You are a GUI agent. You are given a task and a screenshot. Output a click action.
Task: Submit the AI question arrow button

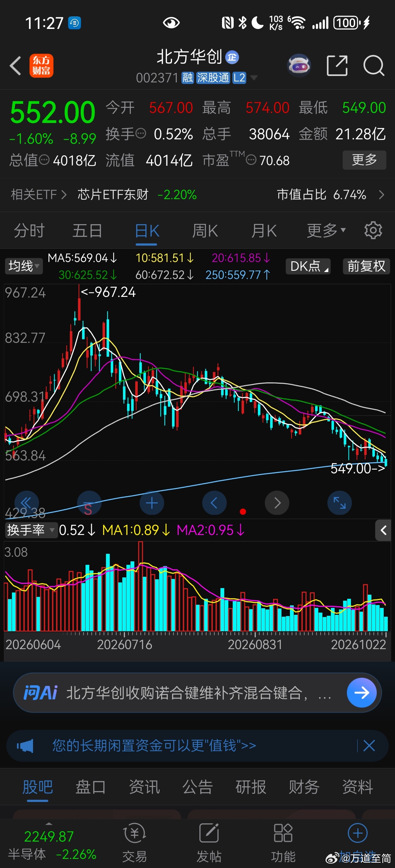pos(362,693)
